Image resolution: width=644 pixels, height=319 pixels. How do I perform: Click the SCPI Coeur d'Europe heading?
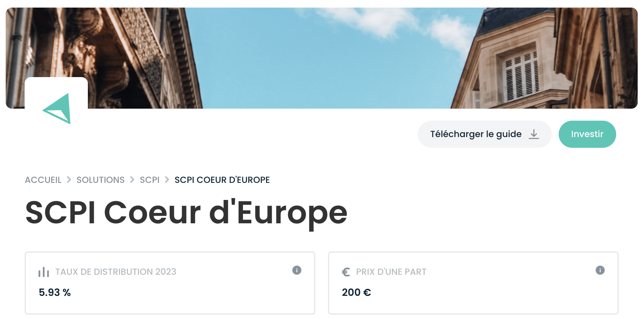pos(186,213)
